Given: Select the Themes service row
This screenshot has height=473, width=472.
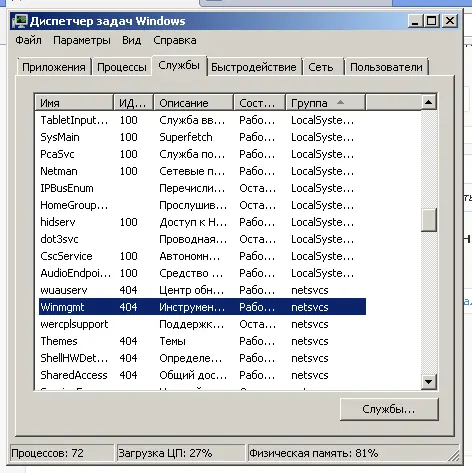Looking at the screenshot, I should pyautogui.click(x=202, y=341).
